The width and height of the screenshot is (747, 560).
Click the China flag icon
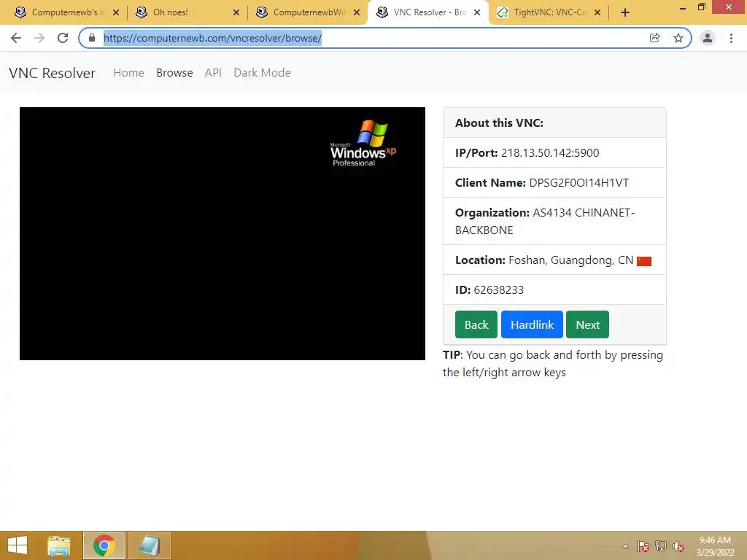(644, 261)
